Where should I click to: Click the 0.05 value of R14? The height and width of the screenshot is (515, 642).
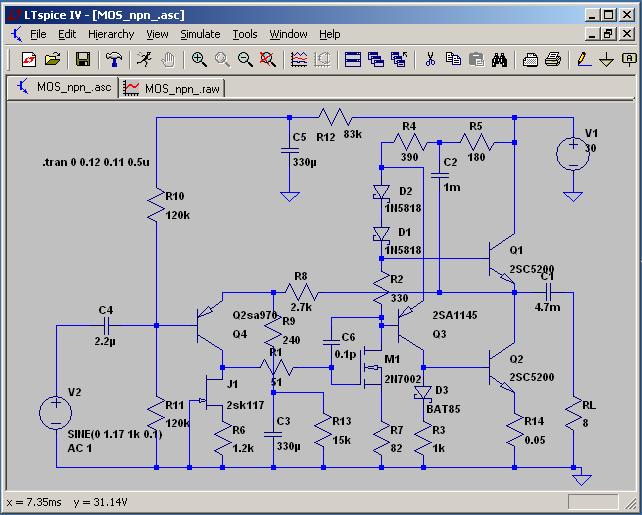click(x=535, y=440)
